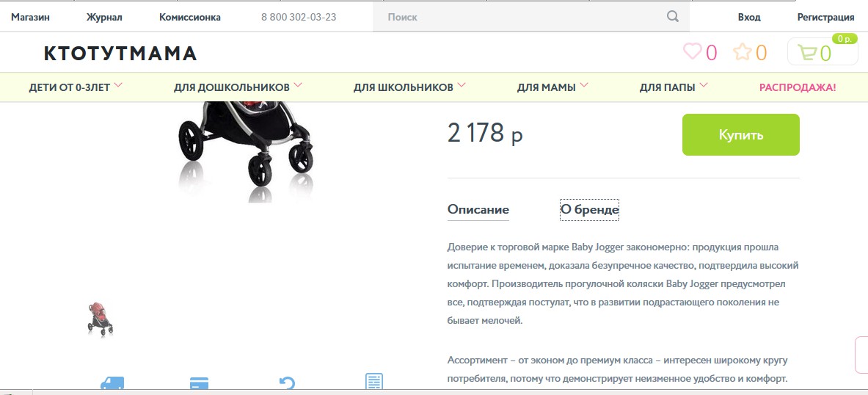Expand the ДЛЯ ПАПЫ menu arrow

click(704, 86)
